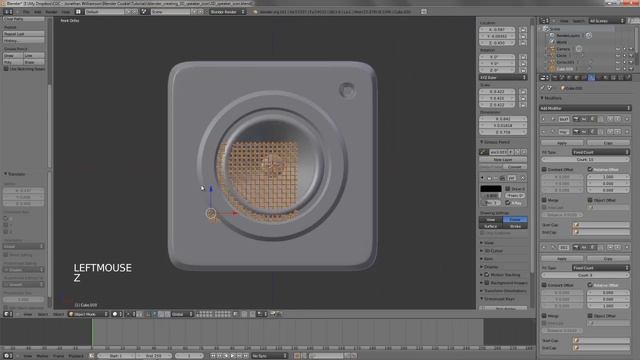Toggle viewport display eye of Count 10 array

[584, 131]
